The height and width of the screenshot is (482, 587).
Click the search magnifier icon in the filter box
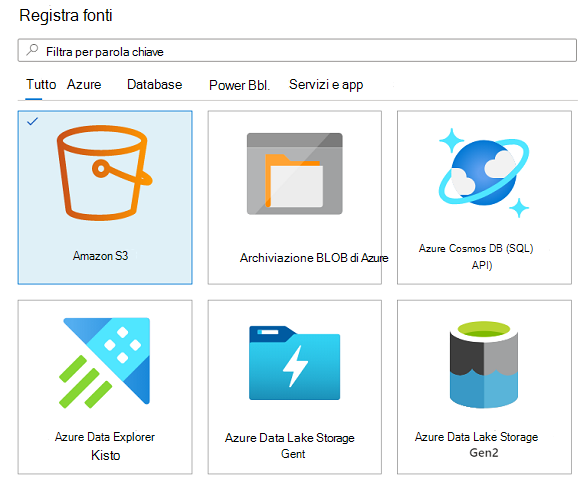(x=33, y=50)
